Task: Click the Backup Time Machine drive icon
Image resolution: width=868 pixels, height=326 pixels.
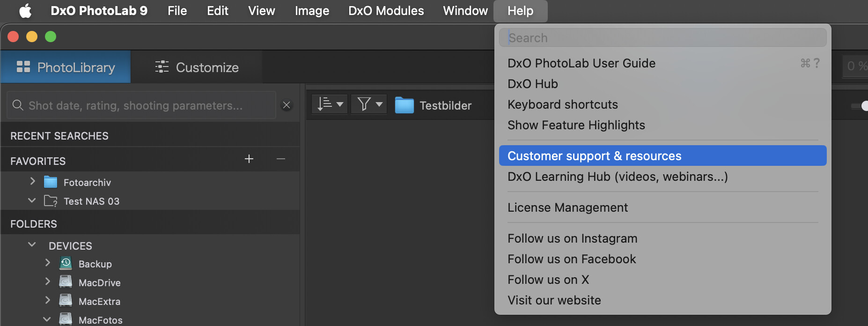Action: [66, 263]
